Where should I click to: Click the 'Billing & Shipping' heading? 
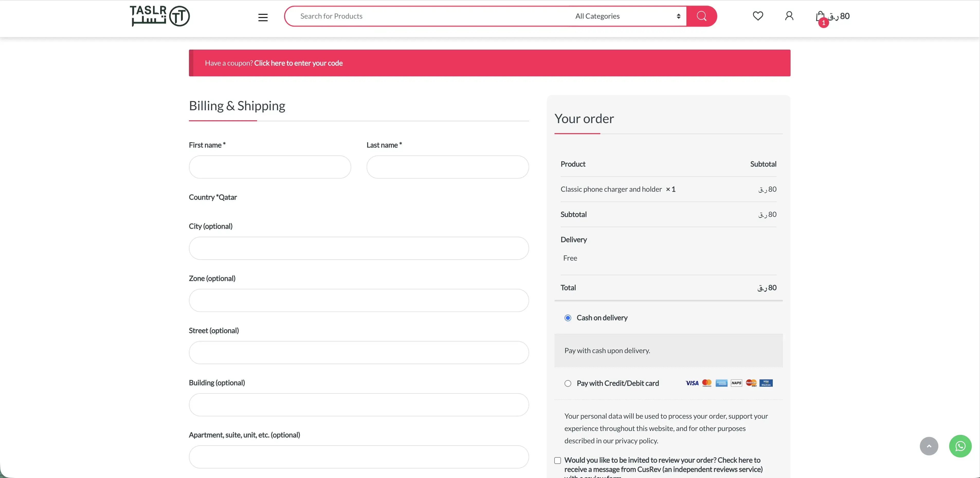tap(237, 106)
